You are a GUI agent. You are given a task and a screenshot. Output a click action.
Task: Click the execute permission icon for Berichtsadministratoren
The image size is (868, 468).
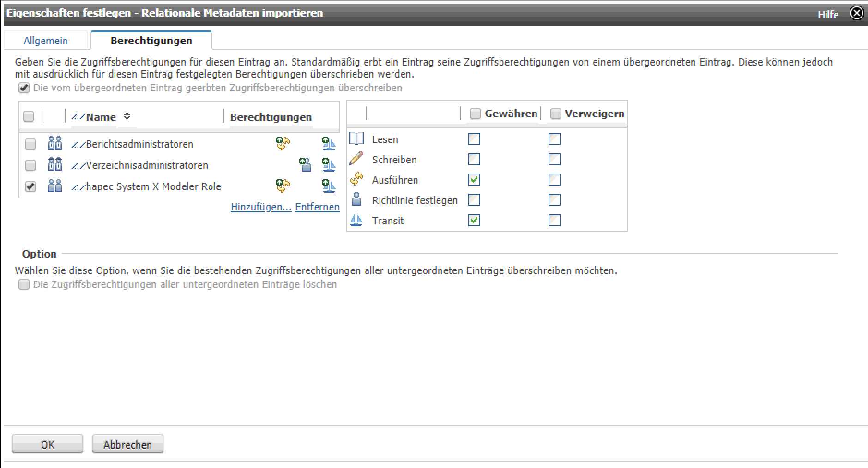coord(283,144)
